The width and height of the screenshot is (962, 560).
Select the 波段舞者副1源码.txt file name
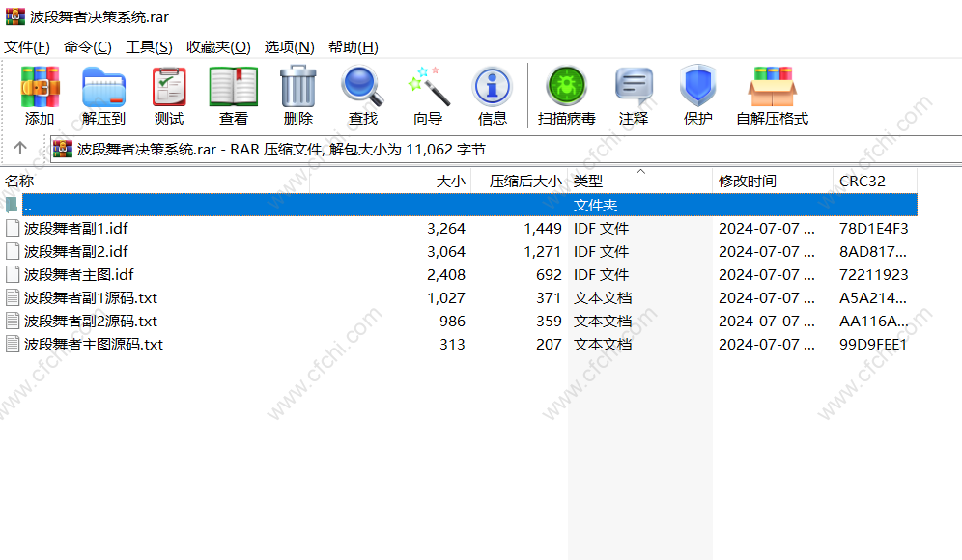coord(91,298)
